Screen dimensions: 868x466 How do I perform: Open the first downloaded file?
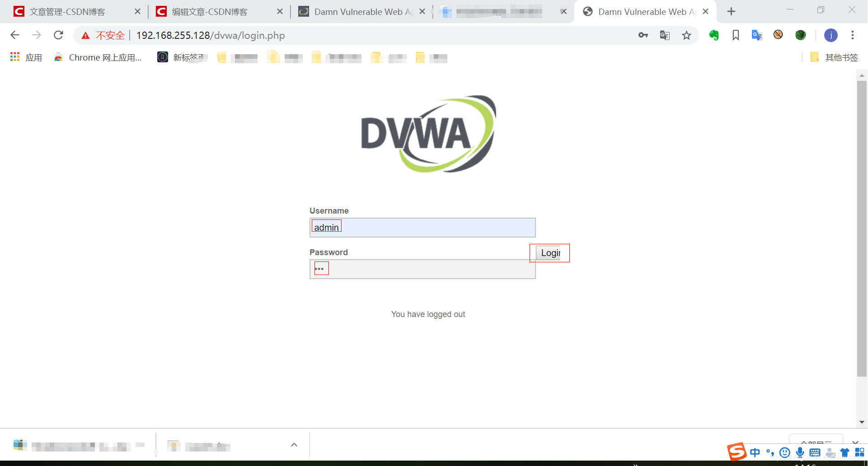click(x=79, y=446)
